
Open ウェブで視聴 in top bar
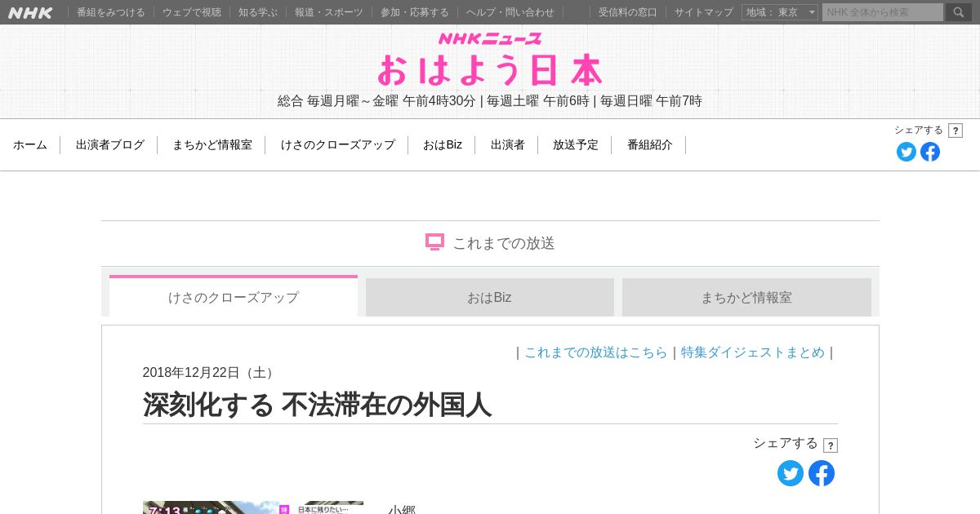(x=192, y=12)
